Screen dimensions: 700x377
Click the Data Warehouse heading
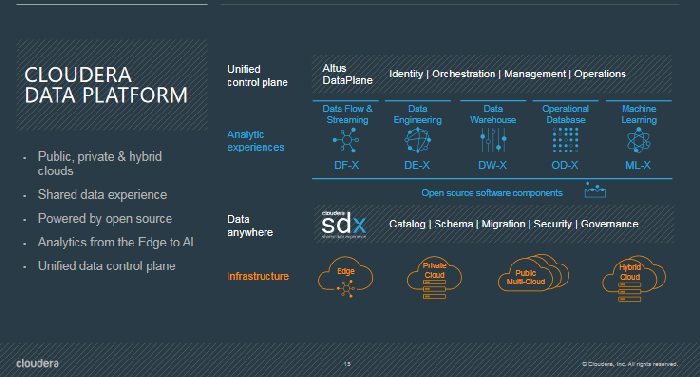(493, 114)
